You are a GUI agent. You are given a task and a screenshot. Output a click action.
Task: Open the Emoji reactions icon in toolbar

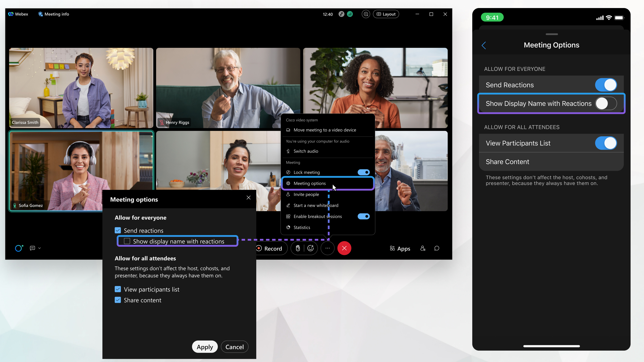311,248
